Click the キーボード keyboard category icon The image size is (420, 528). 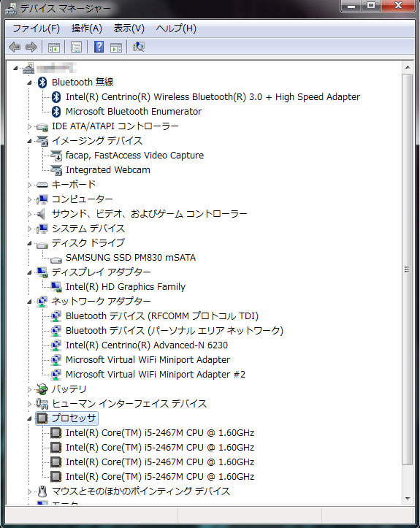pyautogui.click(x=42, y=185)
